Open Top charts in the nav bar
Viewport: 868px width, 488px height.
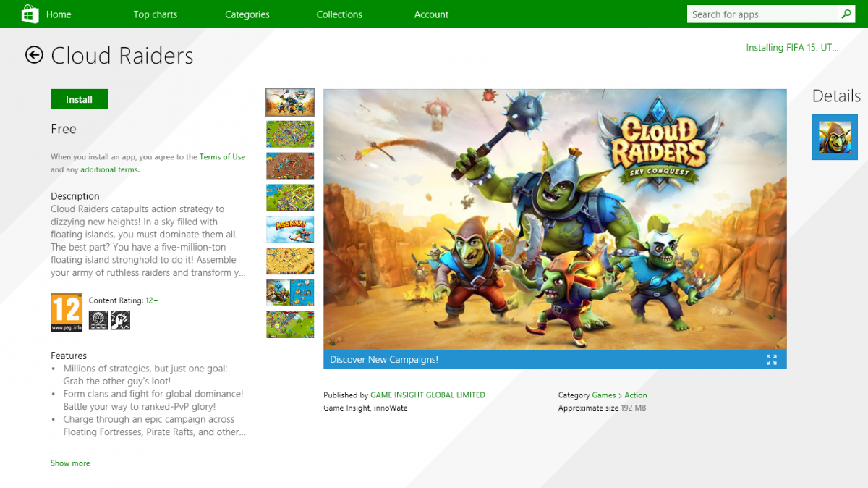[x=155, y=14]
